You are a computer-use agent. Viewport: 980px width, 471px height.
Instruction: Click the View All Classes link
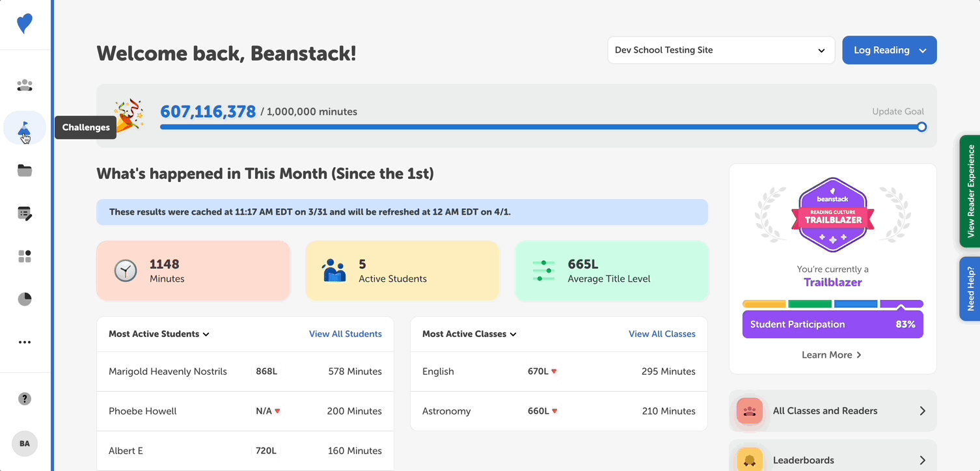click(662, 334)
